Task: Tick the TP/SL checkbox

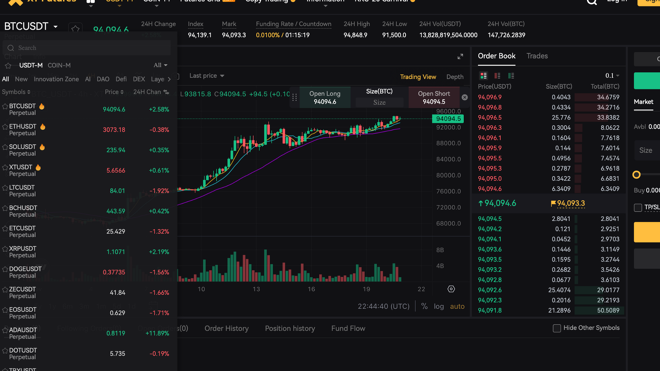Action: pos(638,208)
